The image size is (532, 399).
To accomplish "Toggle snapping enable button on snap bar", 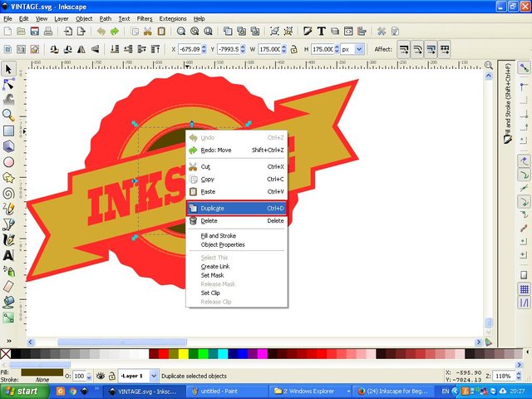I will pyautogui.click(x=525, y=67).
